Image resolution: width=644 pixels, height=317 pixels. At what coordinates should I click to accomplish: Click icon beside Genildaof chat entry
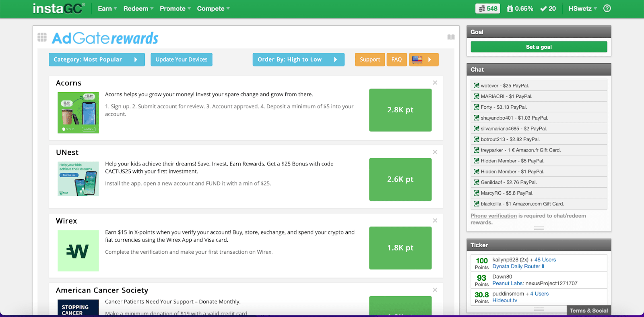click(477, 182)
